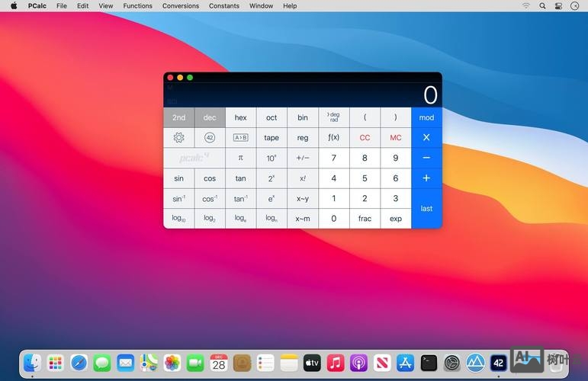Click the e to the x key

coord(272,198)
